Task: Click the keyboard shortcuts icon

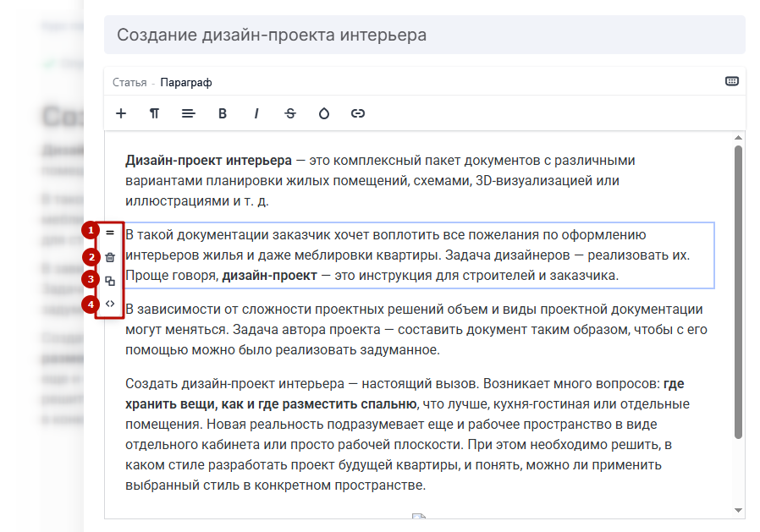Action: pyautogui.click(x=732, y=81)
